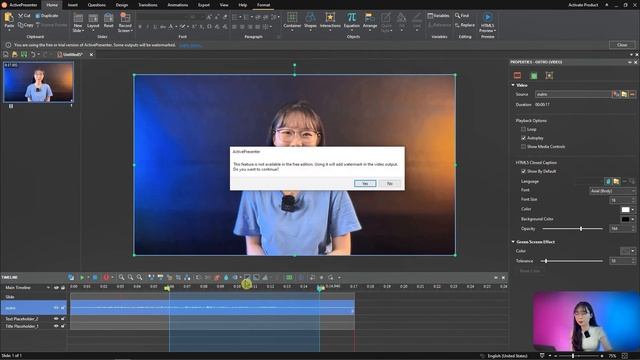Hide the Text Placeholder_2 track
This screenshot has height=360, width=640.
click(x=56, y=318)
